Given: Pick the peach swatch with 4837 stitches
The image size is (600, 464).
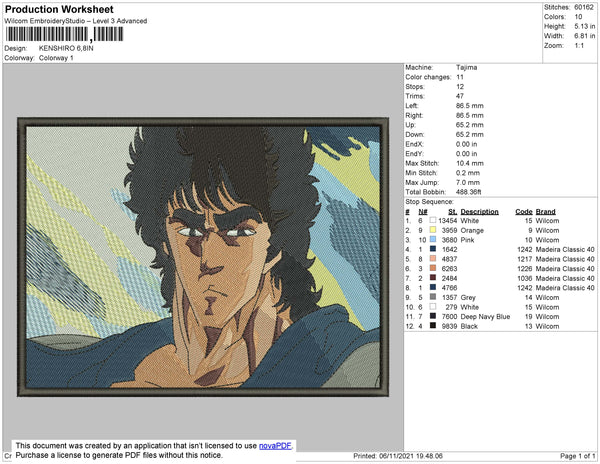Looking at the screenshot, I should pyautogui.click(x=433, y=259).
